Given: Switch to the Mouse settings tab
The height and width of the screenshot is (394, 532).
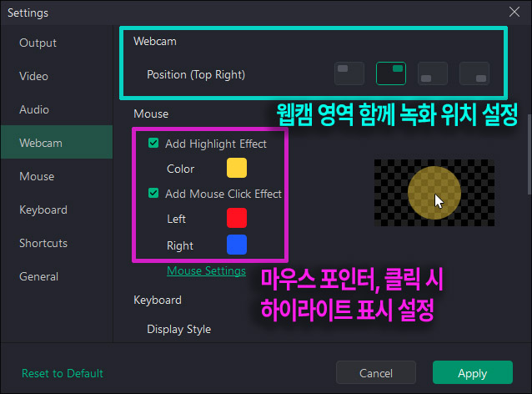Looking at the screenshot, I should pyautogui.click(x=57, y=176).
